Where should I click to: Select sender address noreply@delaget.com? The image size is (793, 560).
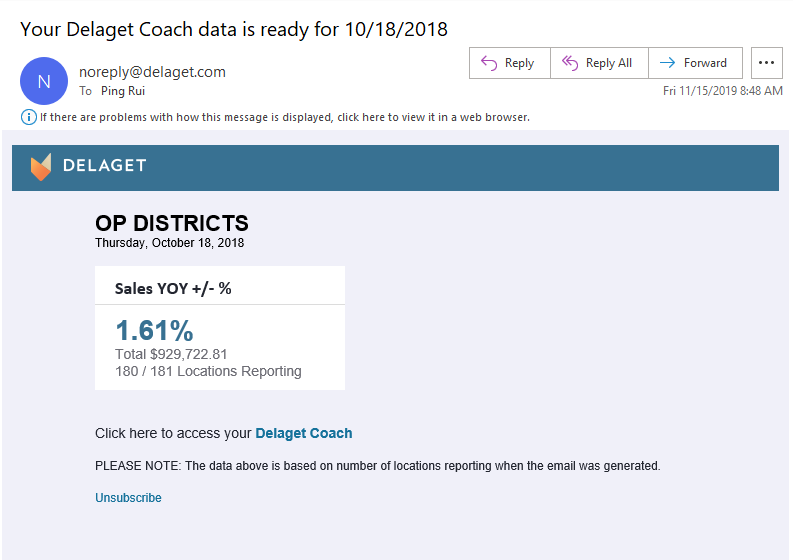click(x=152, y=72)
